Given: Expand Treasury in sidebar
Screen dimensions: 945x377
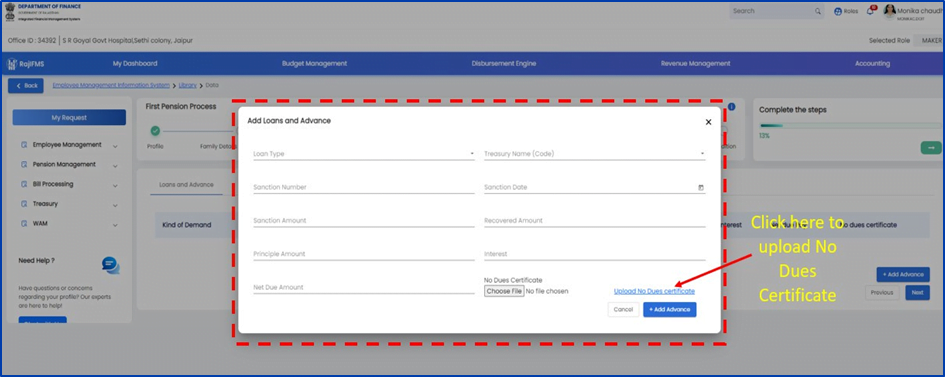Looking at the screenshot, I should click(x=115, y=205).
